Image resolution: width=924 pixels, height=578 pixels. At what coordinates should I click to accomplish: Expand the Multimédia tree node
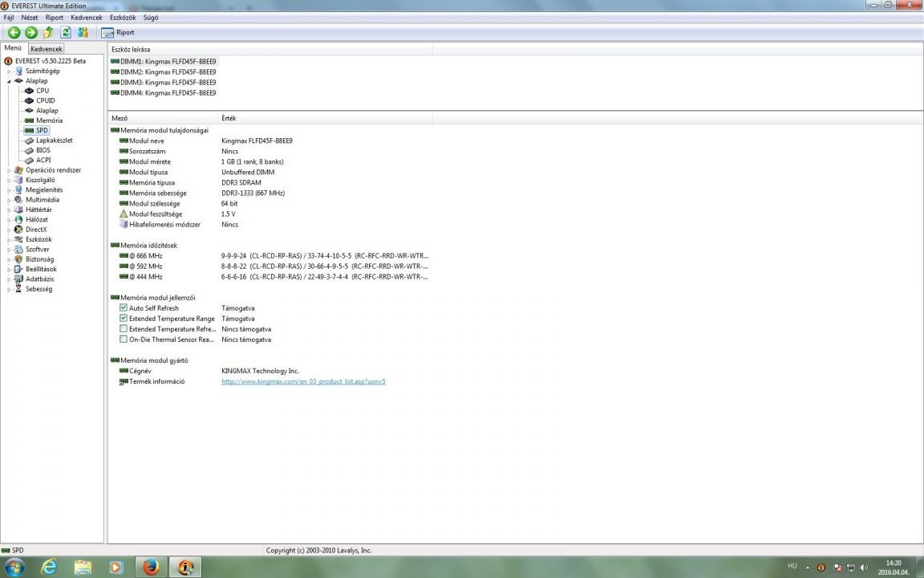(x=9, y=200)
